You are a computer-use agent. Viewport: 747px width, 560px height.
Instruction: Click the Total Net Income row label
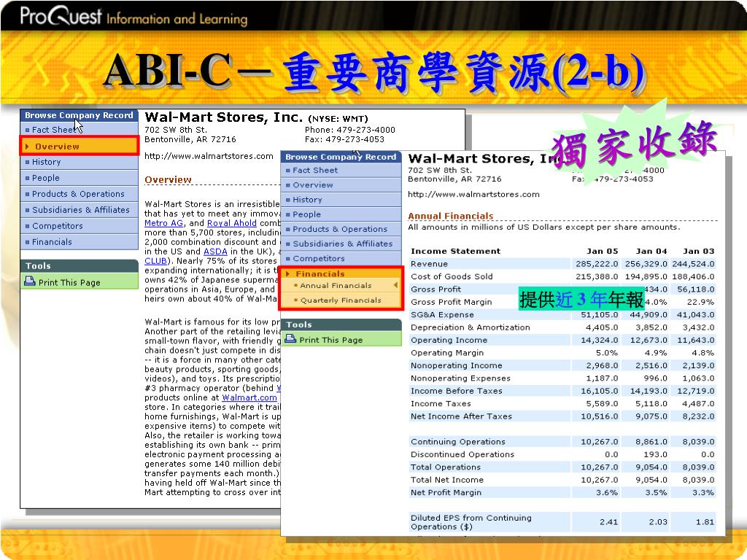[x=447, y=480]
